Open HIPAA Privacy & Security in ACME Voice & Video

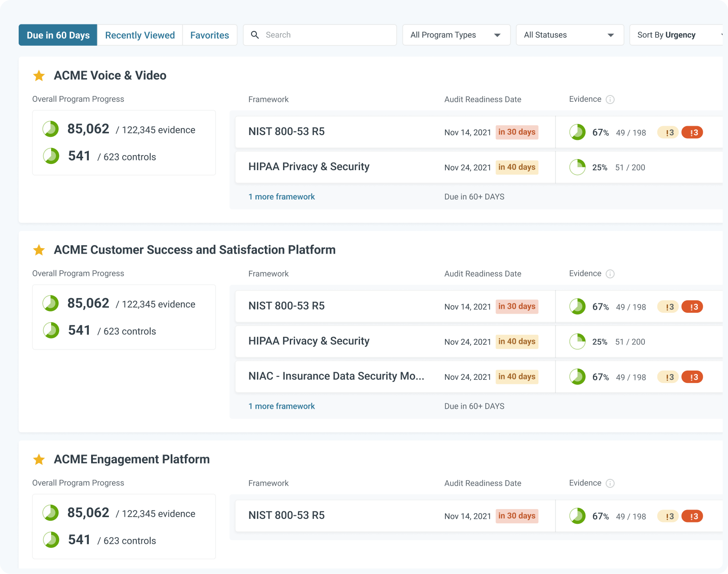[x=309, y=167]
